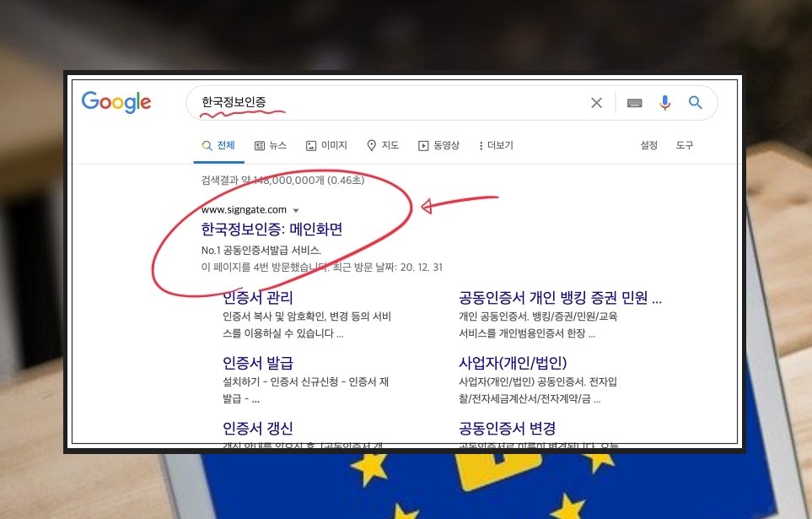Open the 공동인증서 변경 sitelink
The width and height of the screenshot is (812, 519).
[508, 428]
